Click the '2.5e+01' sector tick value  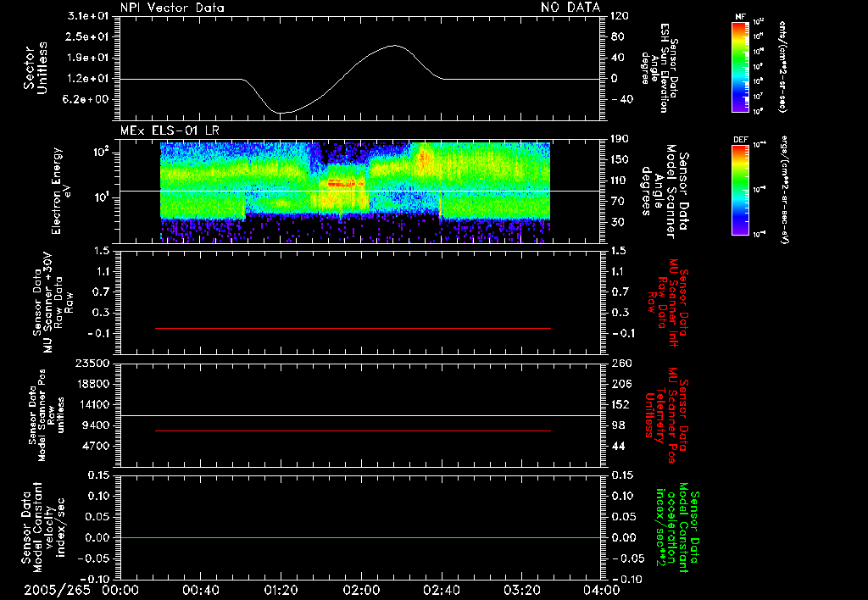pos(88,37)
